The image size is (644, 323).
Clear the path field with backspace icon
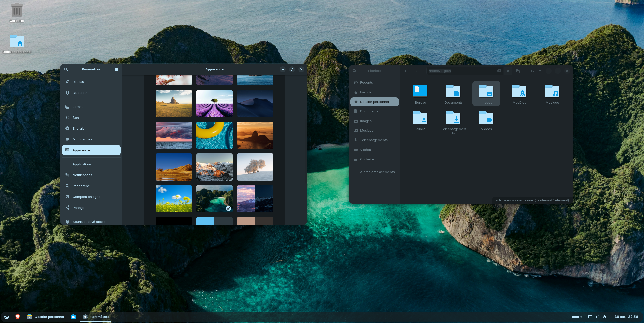499,71
